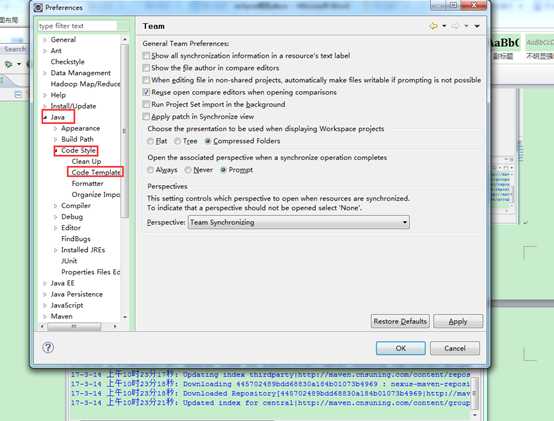Screen dimensions: 554x421
Task: Select Hadoop Map/Reduce tree item
Action: pyautogui.click(x=85, y=84)
